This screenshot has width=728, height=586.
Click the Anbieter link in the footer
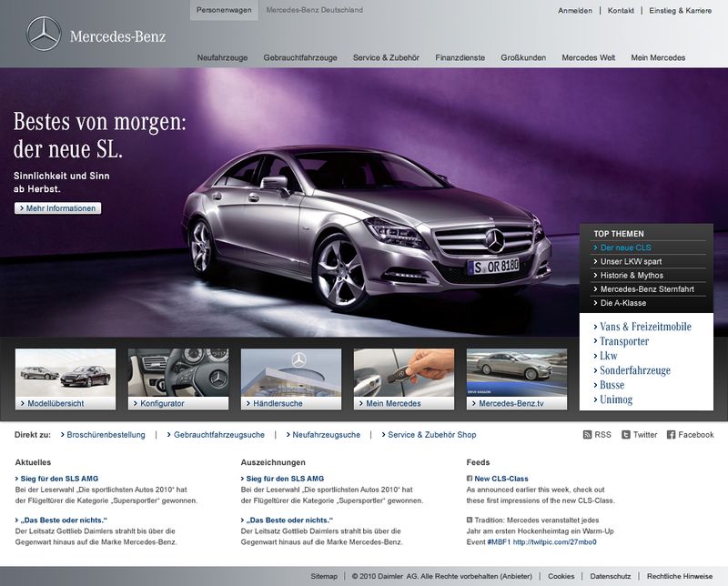click(x=516, y=576)
